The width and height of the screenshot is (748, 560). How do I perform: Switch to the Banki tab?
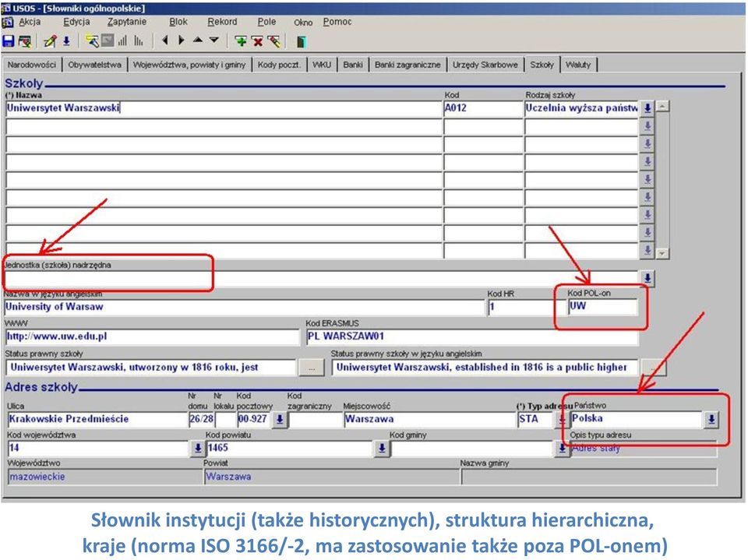point(353,65)
